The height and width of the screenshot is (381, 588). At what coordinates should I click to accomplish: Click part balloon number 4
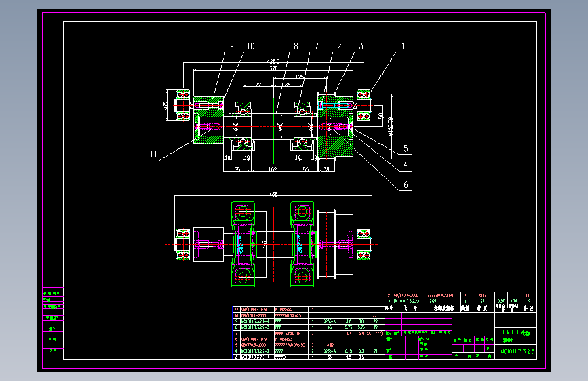405,165
